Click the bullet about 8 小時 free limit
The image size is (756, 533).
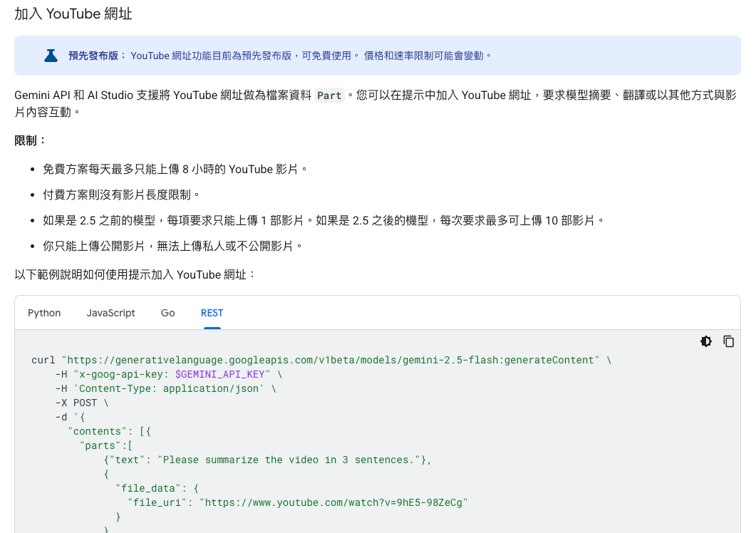coord(175,169)
